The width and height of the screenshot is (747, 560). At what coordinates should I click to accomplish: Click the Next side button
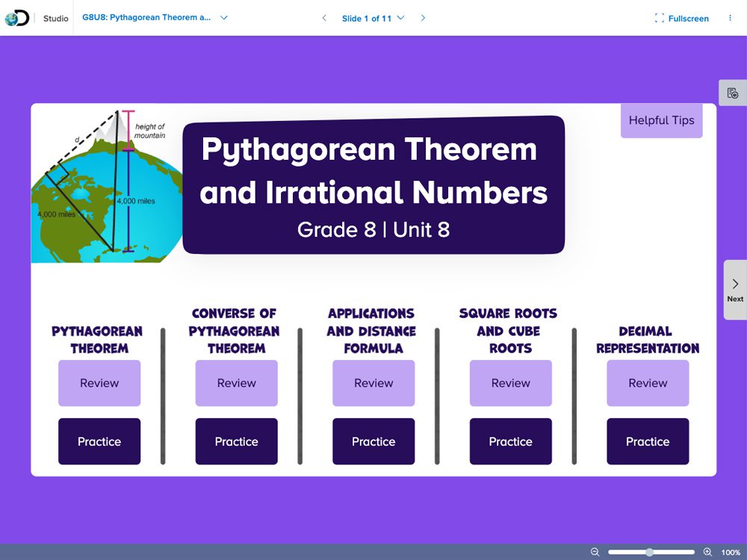pos(735,290)
